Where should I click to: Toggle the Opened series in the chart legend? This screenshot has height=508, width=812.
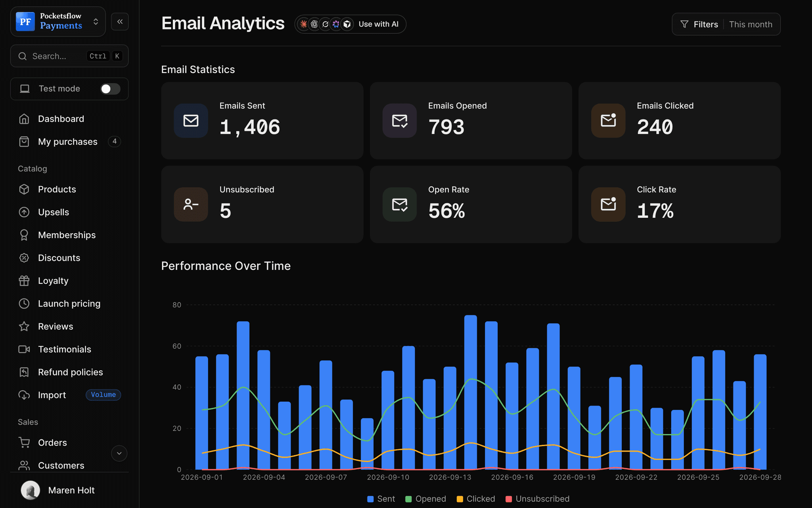pos(425,499)
